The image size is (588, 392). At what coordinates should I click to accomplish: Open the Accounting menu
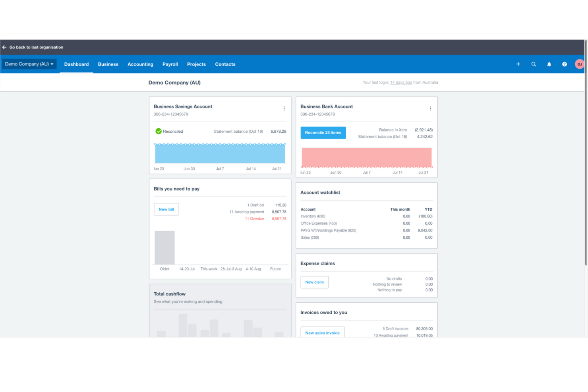(140, 64)
